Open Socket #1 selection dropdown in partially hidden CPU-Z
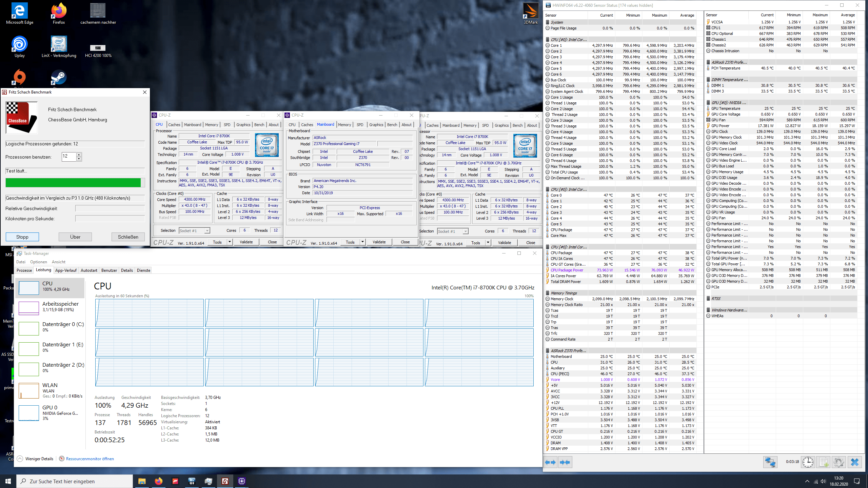Viewport: 868px width, 488px height. click(453, 231)
